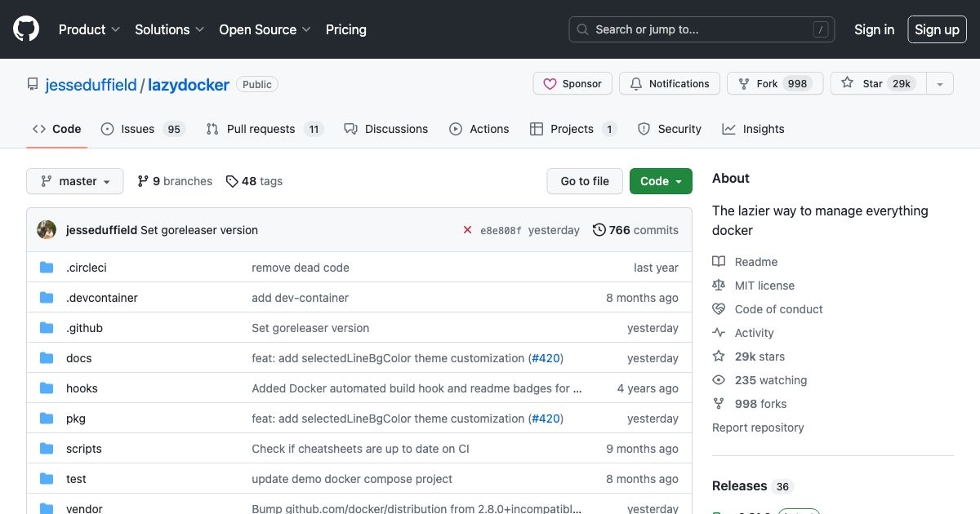Switch to the Issues tab
Screen dimensions: 980x514
click(x=138, y=128)
